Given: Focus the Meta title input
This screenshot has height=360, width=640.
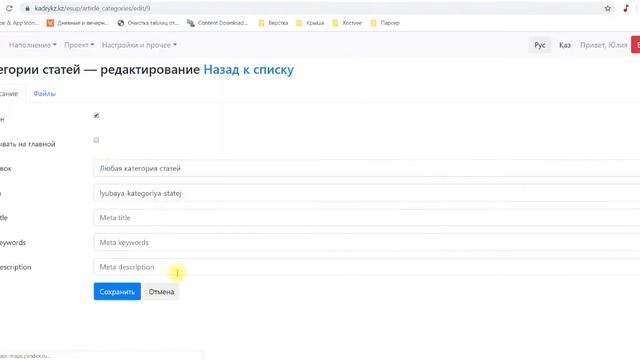Looking at the screenshot, I should [367, 218].
